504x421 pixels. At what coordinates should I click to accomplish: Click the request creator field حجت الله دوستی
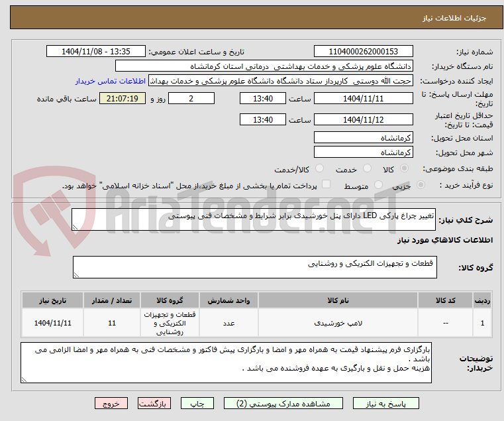[x=281, y=81]
